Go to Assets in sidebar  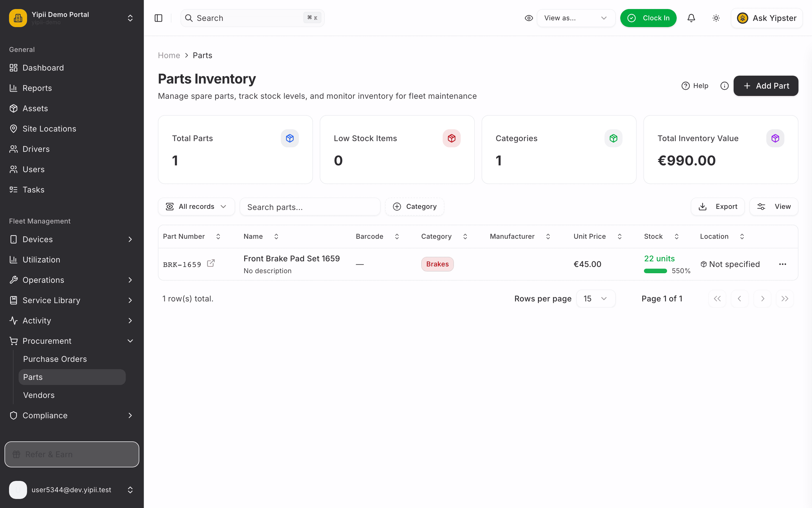tap(72, 109)
